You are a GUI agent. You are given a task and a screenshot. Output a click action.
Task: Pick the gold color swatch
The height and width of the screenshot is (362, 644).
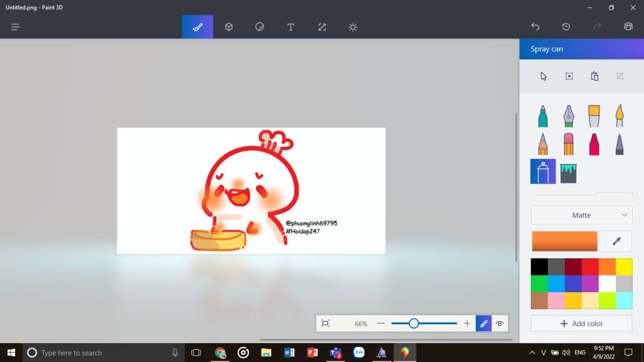click(x=573, y=300)
